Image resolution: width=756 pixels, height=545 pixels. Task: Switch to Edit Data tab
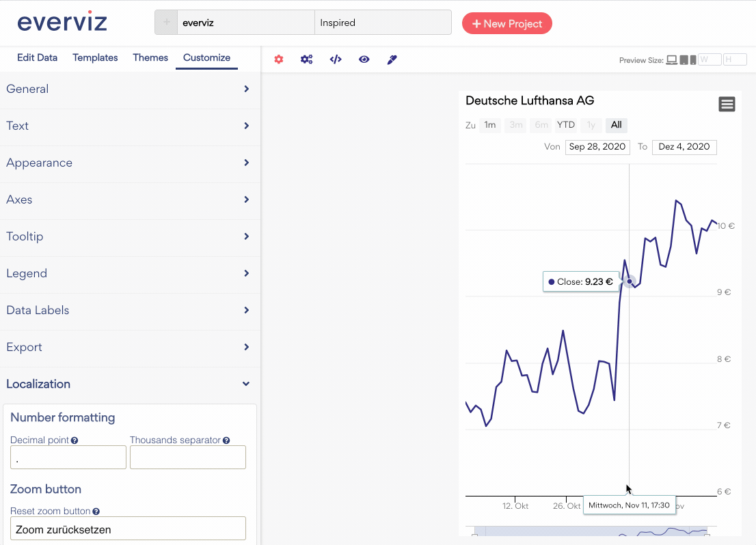point(37,57)
